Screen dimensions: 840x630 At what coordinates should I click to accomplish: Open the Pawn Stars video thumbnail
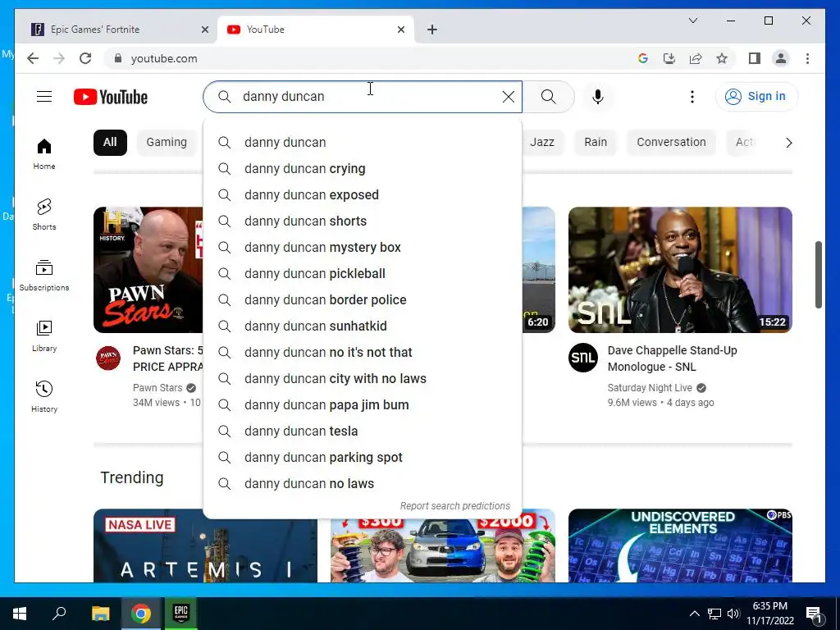148,270
